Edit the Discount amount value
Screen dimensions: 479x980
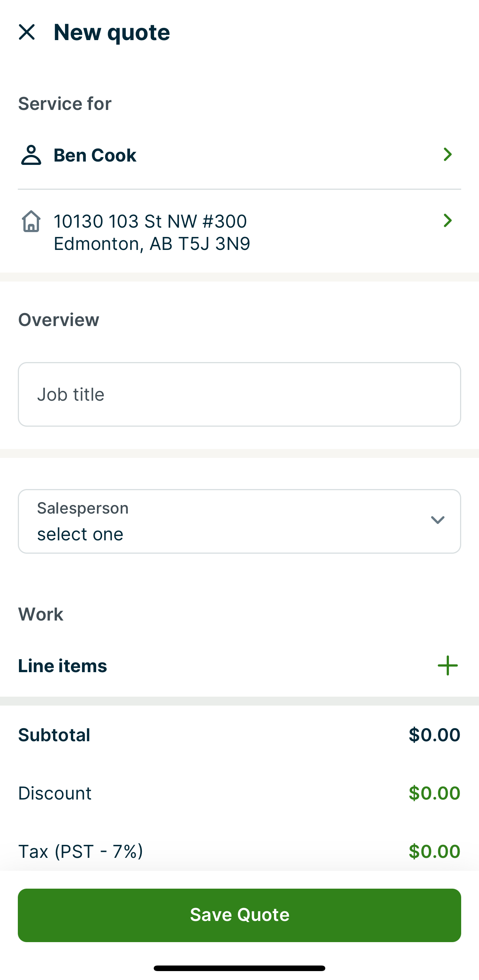434,793
